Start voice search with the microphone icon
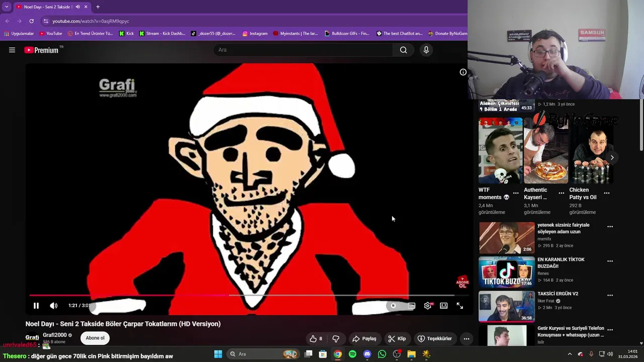Screen dimensions: 644x362 click(x=426, y=50)
